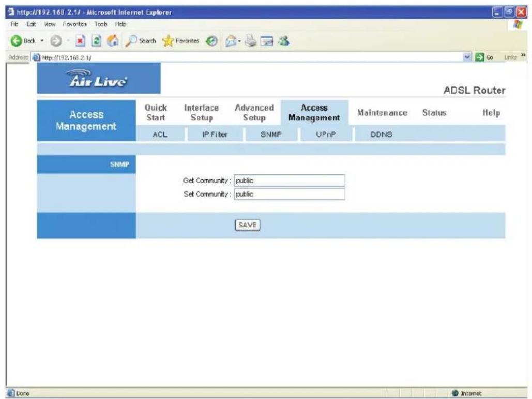The height and width of the screenshot is (399, 532).
Task: Click the Links toolbar label
Action: pyautogui.click(x=510, y=57)
